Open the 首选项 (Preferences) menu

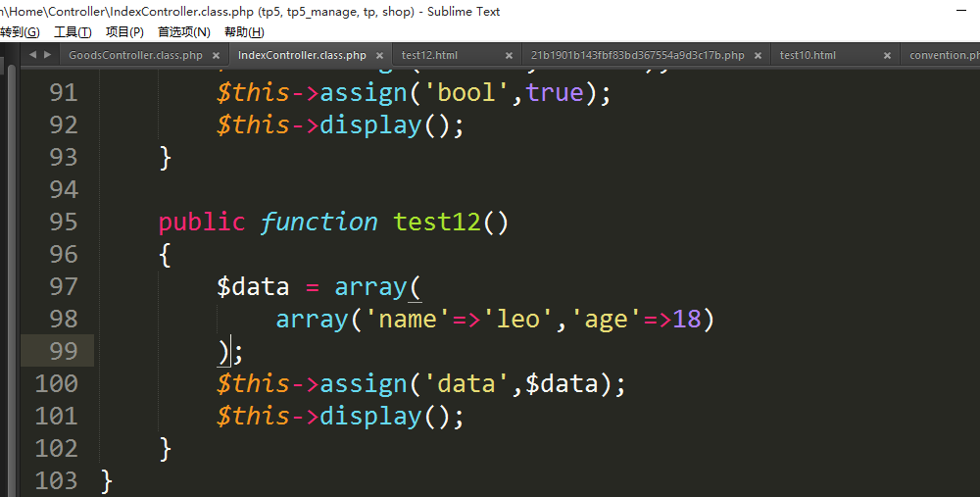(x=183, y=32)
